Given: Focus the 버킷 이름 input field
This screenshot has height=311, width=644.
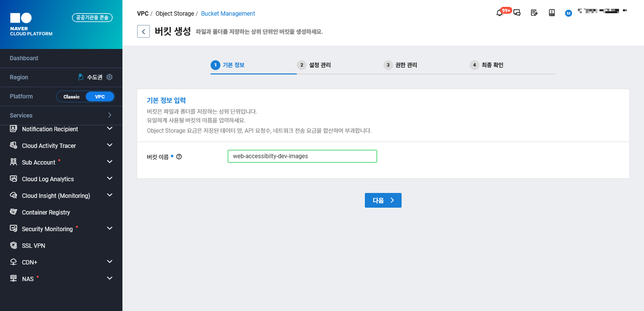Looking at the screenshot, I should [302, 156].
